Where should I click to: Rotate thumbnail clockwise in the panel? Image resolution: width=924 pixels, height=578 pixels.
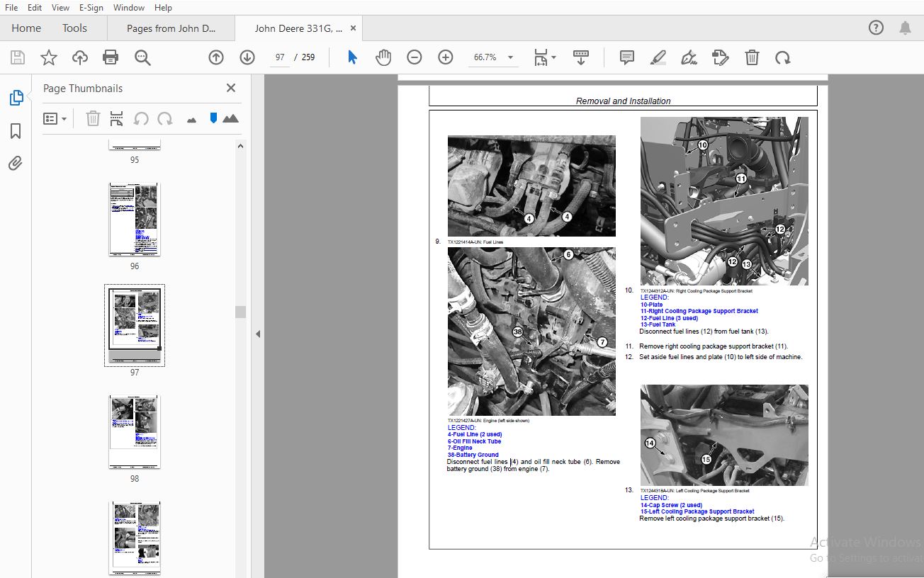coord(165,119)
